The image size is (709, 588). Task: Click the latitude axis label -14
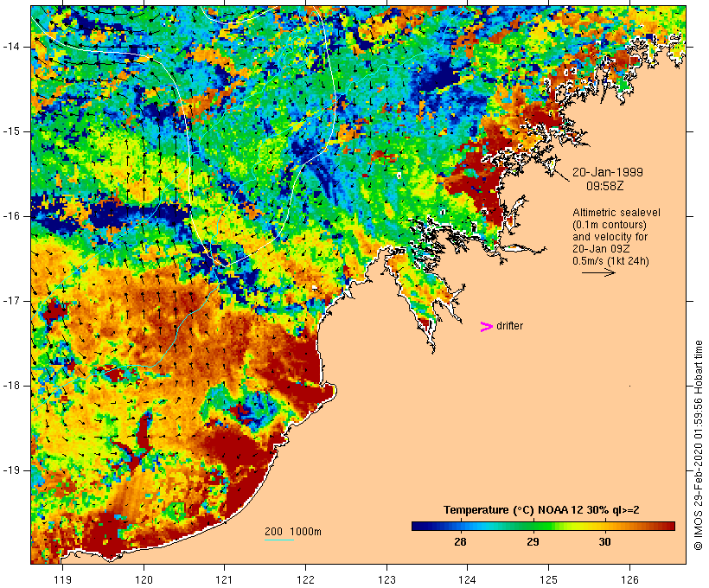(10, 47)
